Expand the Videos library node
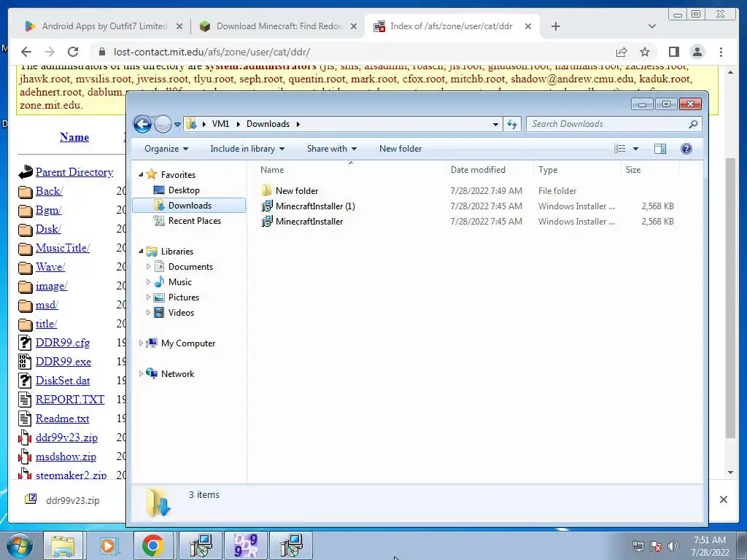 (x=148, y=312)
